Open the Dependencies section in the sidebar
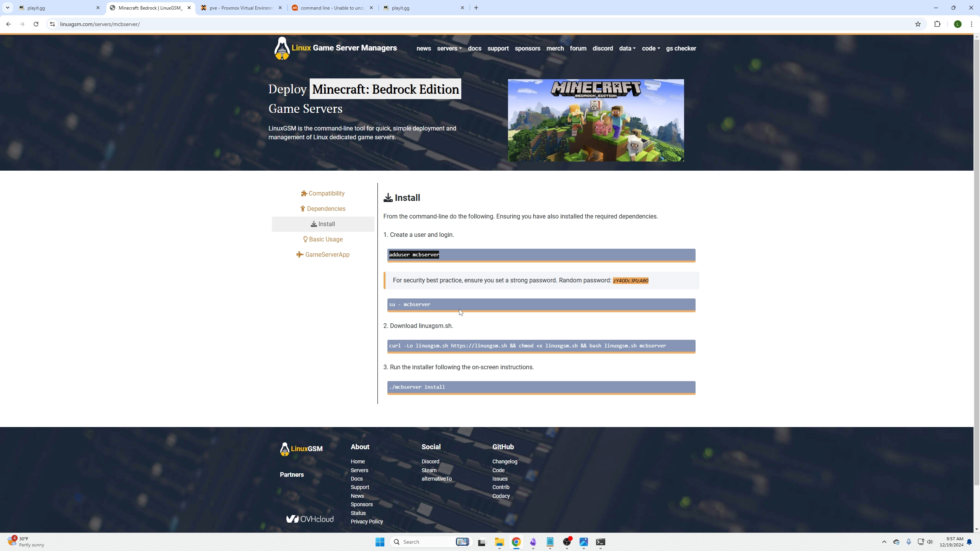The width and height of the screenshot is (980, 551). [x=323, y=209]
